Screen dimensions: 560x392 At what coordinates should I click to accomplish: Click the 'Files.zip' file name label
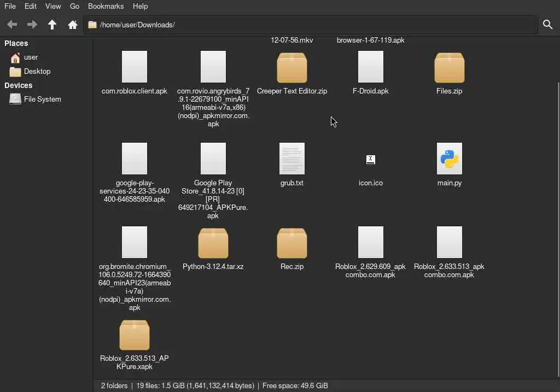click(x=450, y=91)
